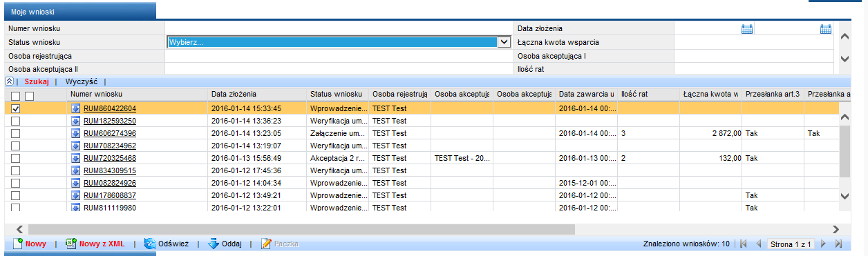Check the box for RUM720325468 row
The image size is (868, 256).
coord(16,158)
